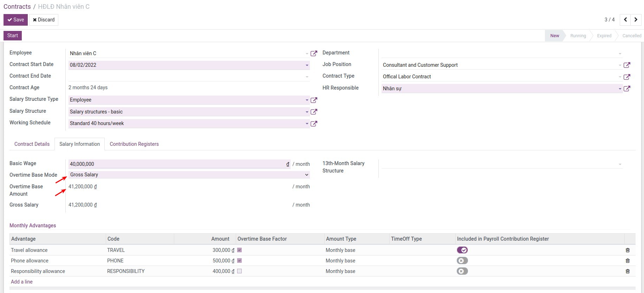This screenshot has width=644, height=293.
Task: Open Salary Structure Type external link icon
Action: click(314, 100)
